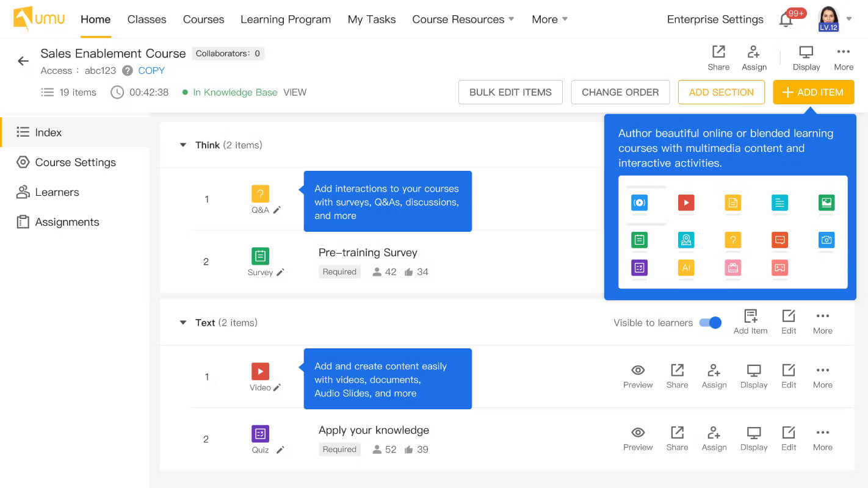Preview the Video item
The width and height of the screenshot is (868, 488).
click(x=638, y=376)
